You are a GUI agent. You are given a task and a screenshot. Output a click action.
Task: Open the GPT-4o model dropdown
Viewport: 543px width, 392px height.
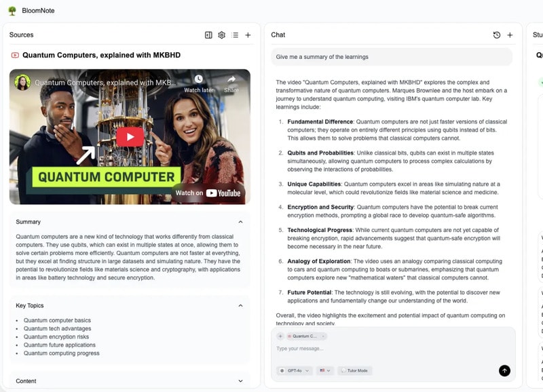295,371
